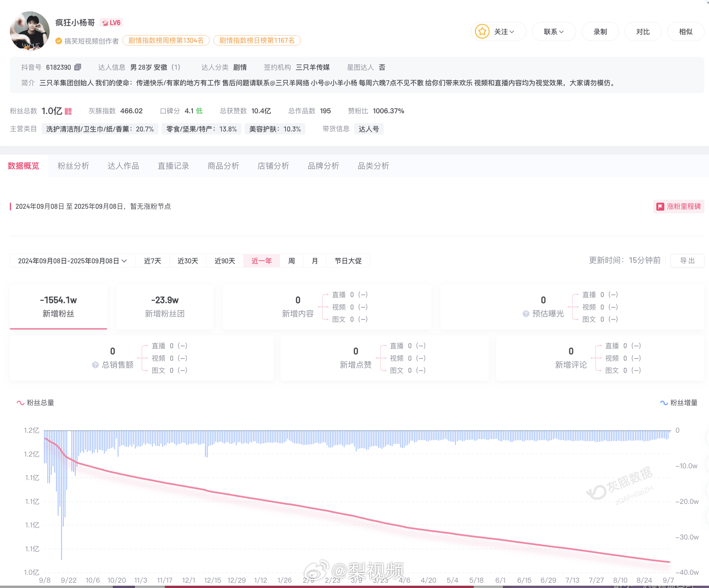This screenshot has width=709, height=588.
Task: Click 零食/坚果/特产 category tag
Action: (201, 129)
